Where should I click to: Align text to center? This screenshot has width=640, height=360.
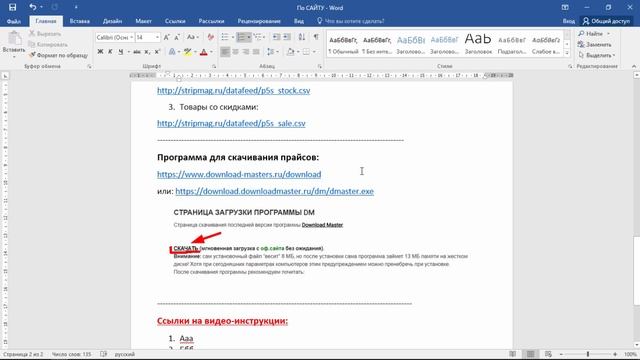[236, 52]
